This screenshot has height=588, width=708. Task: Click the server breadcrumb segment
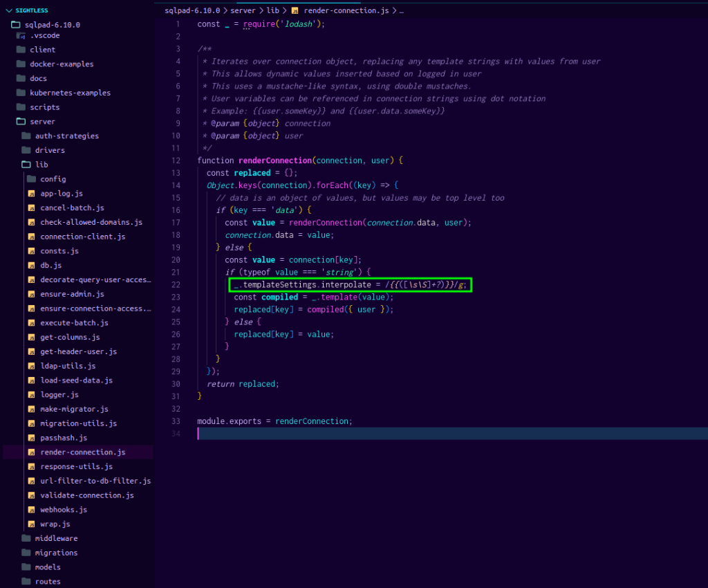pyautogui.click(x=243, y=11)
